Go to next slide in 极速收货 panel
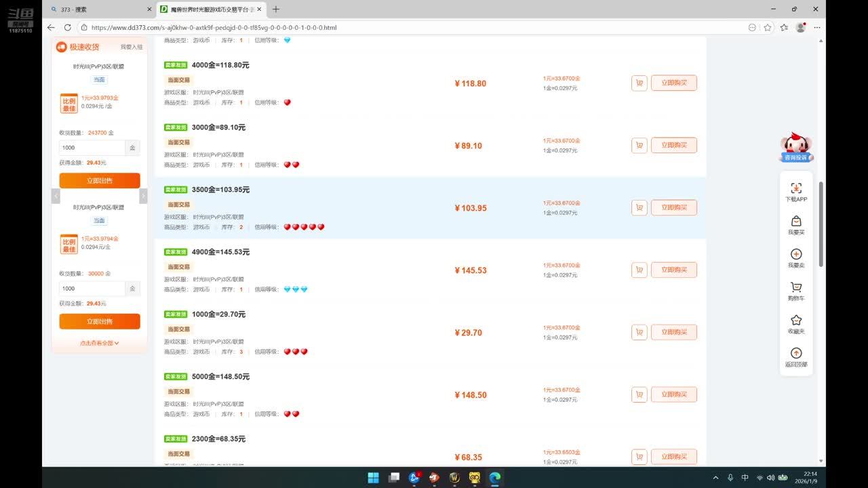 [143, 196]
